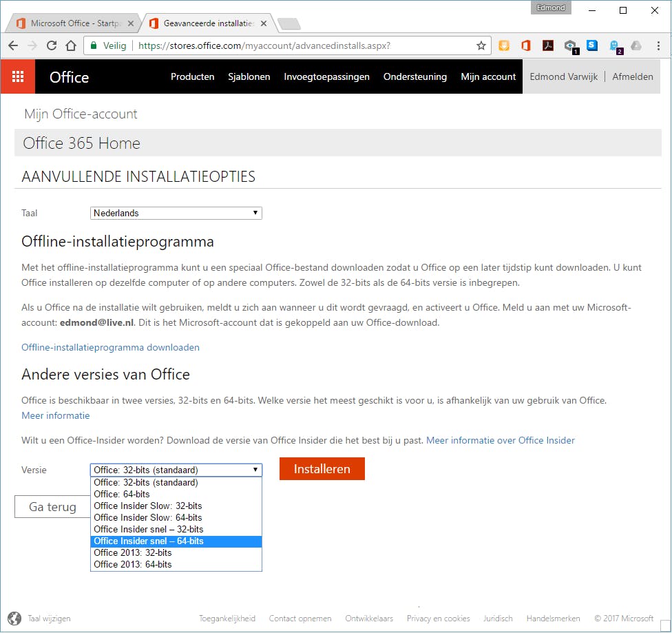
Task: Click the eye extension icon with badge 1
Action: click(571, 46)
